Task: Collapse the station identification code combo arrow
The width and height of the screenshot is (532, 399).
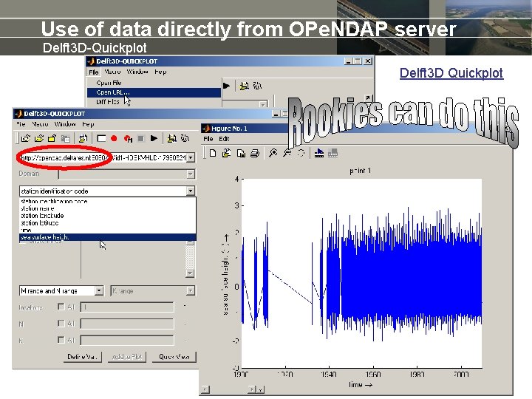Action: click(191, 191)
